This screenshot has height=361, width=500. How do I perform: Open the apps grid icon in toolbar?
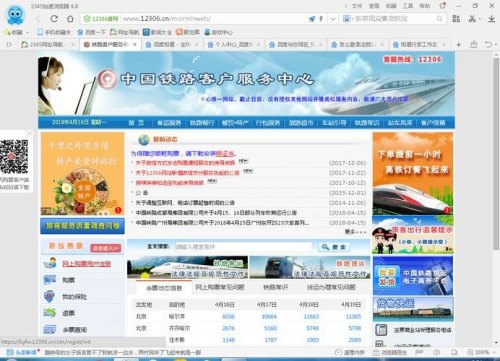point(456,19)
